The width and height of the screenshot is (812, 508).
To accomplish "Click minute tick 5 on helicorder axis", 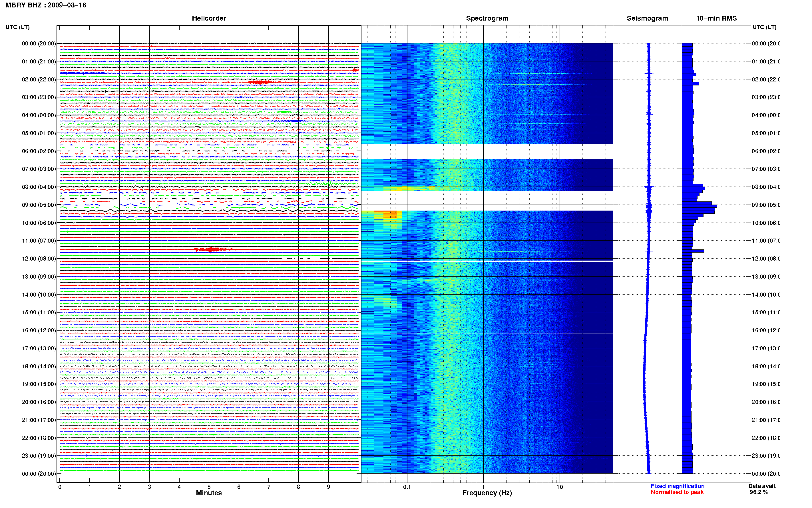I will 209,487.
